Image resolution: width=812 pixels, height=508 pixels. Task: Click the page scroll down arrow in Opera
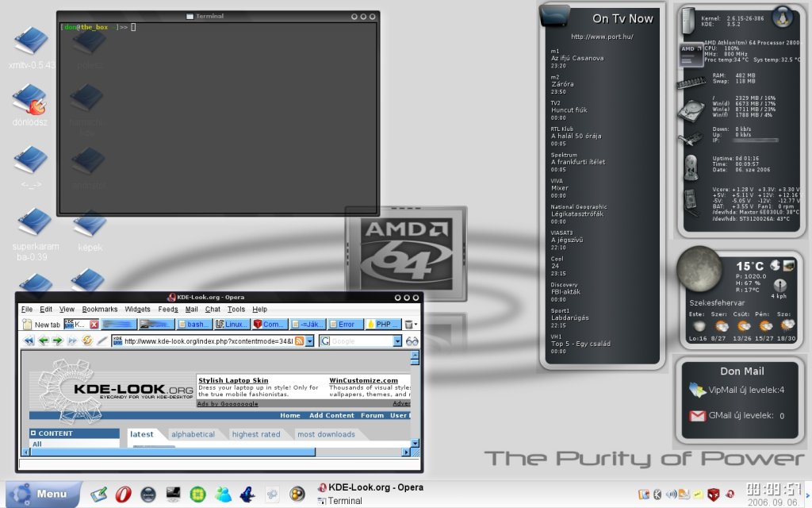[415, 443]
